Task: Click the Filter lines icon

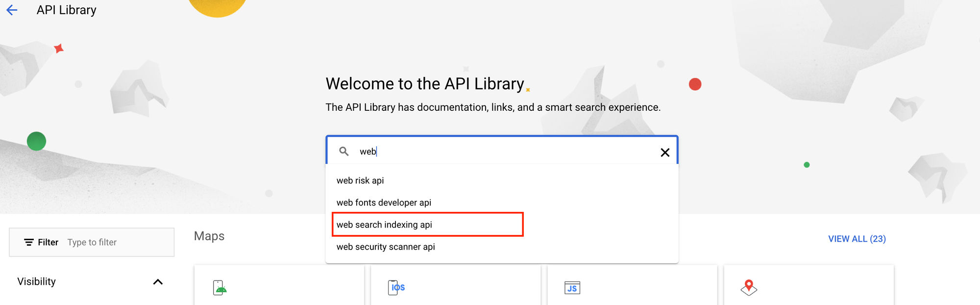Action: [29, 242]
